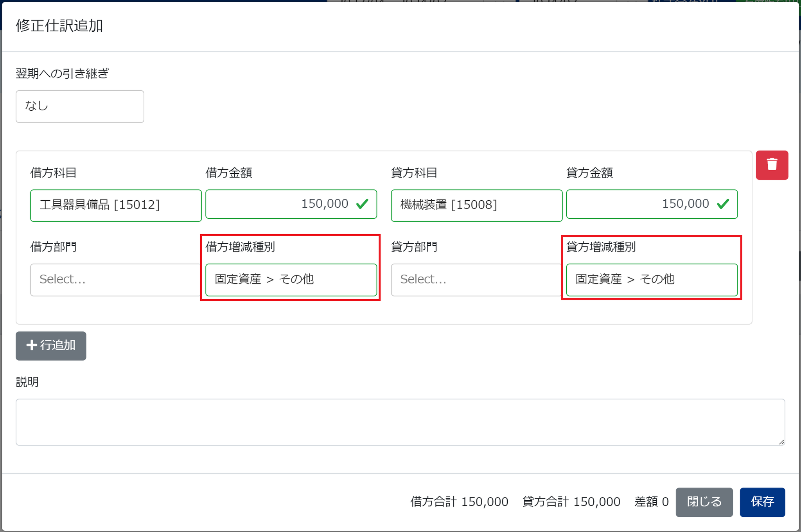Click resize handle of 説明 textarea

click(781, 442)
